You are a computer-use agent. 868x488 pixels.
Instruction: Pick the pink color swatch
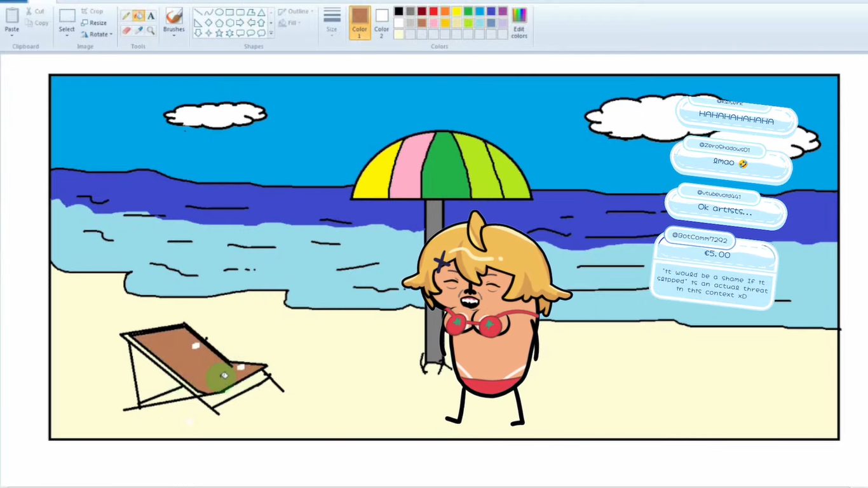(433, 23)
